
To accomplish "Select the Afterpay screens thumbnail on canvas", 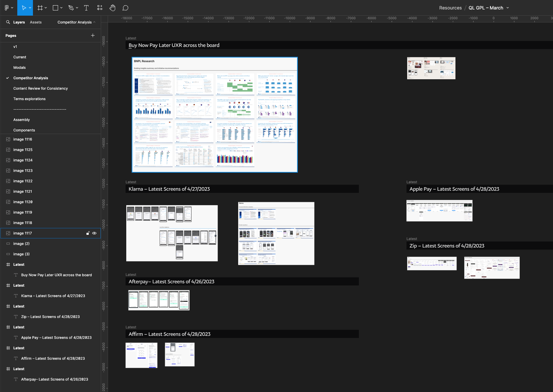I will (159, 300).
